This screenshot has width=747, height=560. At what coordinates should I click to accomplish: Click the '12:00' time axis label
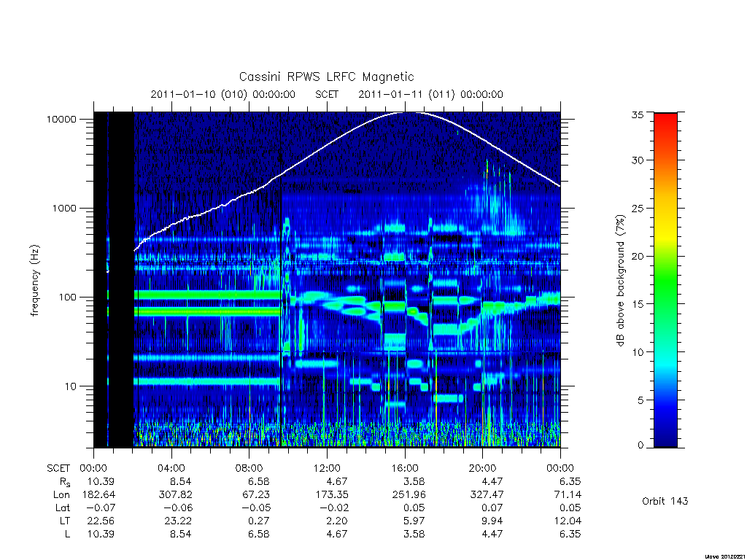328,469
